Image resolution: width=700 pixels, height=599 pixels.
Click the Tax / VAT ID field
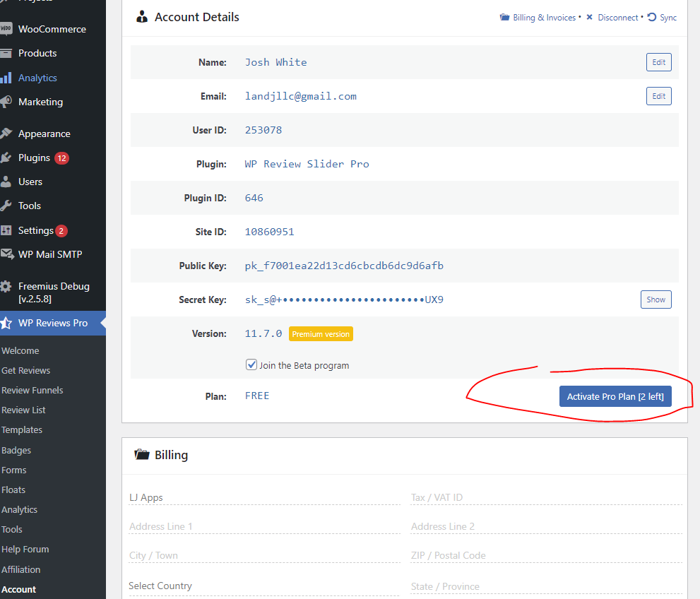click(547, 497)
